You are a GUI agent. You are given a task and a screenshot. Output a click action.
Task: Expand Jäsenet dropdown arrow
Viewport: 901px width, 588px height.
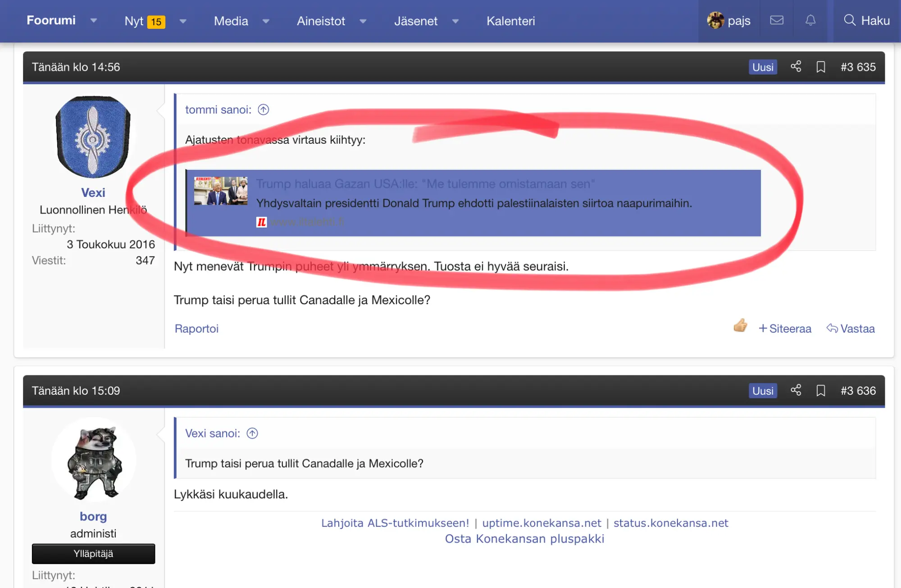(455, 21)
